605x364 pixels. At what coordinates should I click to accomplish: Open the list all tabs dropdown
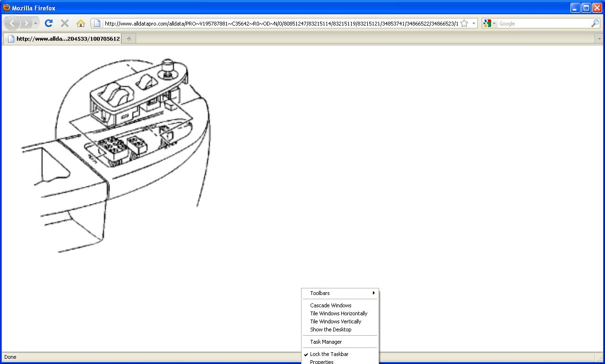(599, 39)
